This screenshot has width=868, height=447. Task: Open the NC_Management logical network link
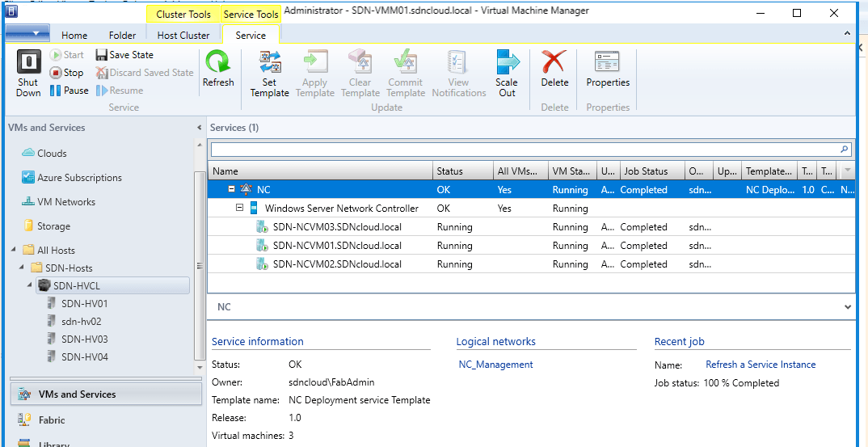(496, 365)
